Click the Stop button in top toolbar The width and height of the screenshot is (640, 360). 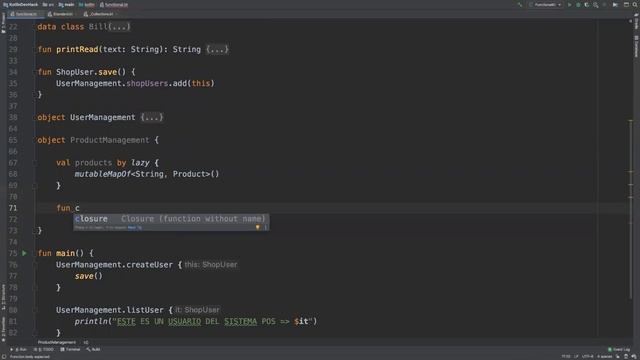[604, 5]
